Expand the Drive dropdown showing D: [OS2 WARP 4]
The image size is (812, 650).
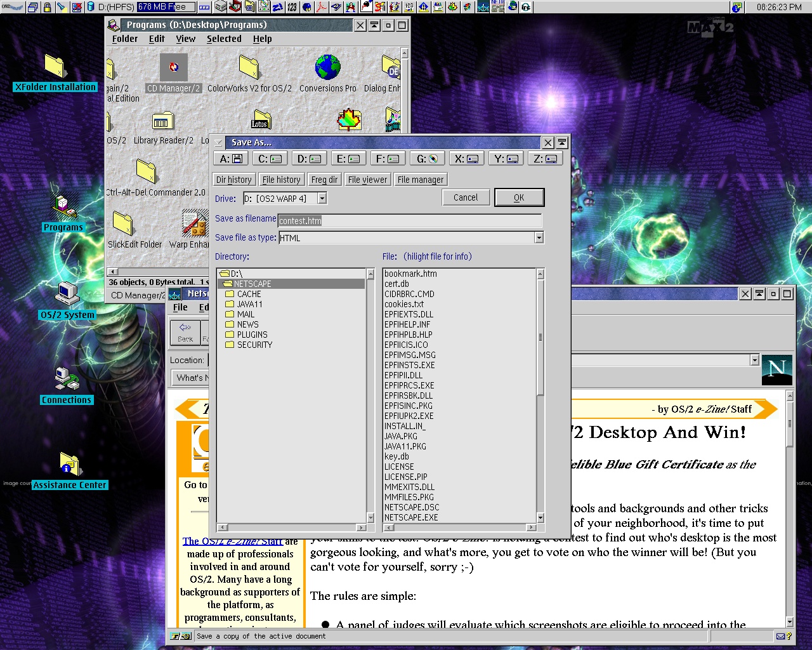click(322, 199)
